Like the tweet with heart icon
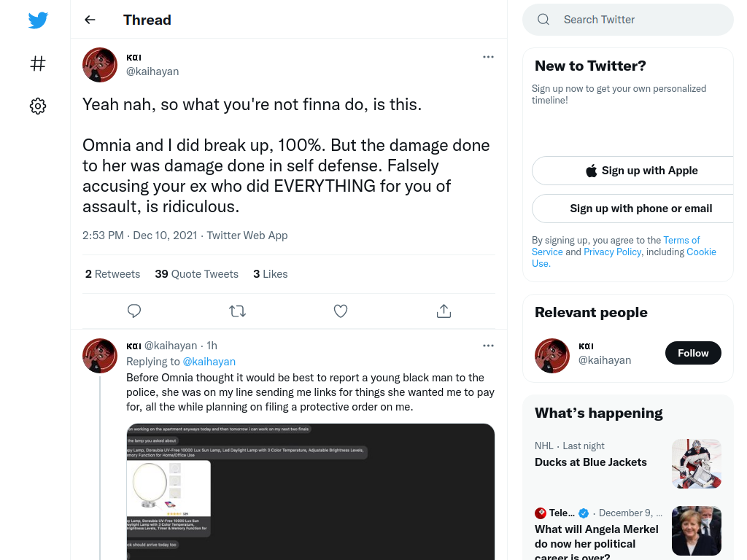747x560 pixels. coord(340,311)
